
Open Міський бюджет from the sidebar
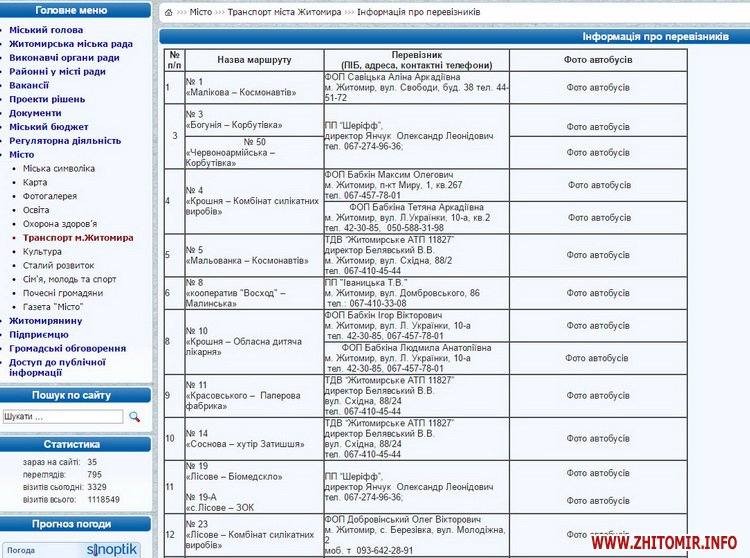[49, 127]
